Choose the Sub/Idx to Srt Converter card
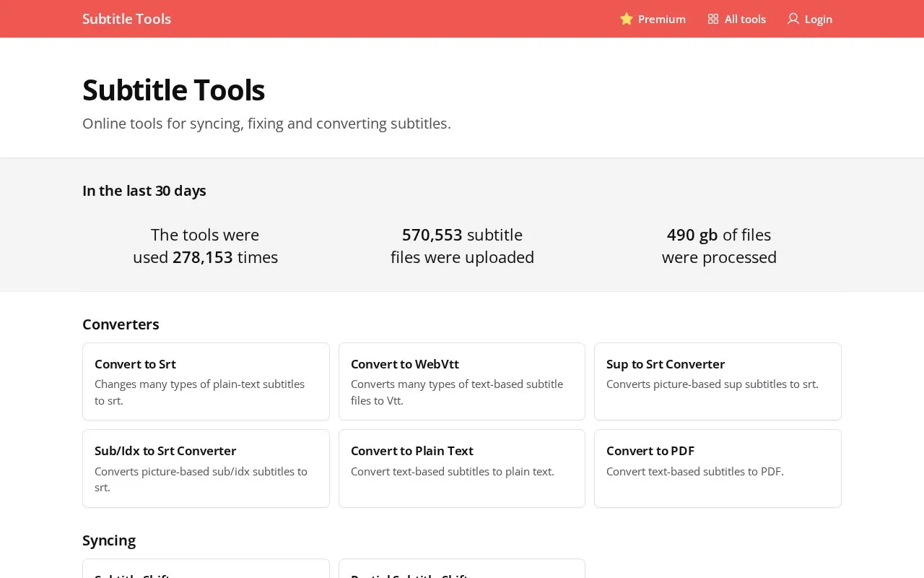 [206, 468]
